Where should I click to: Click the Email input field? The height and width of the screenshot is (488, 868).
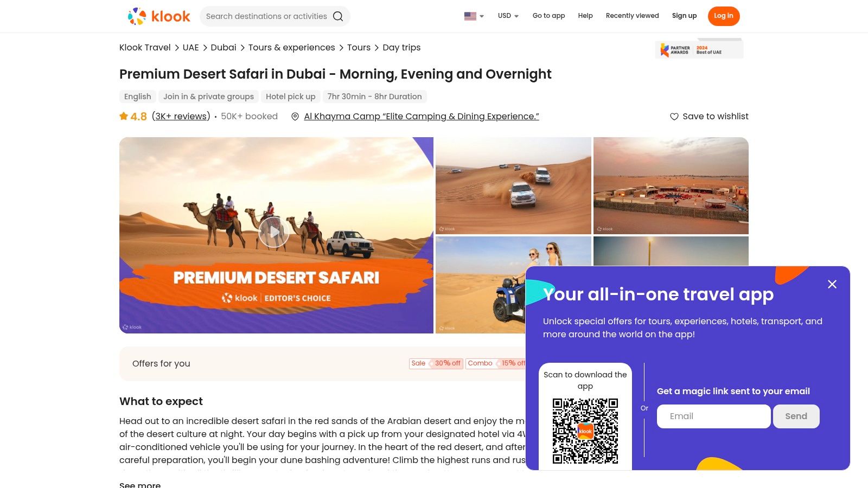[714, 416]
